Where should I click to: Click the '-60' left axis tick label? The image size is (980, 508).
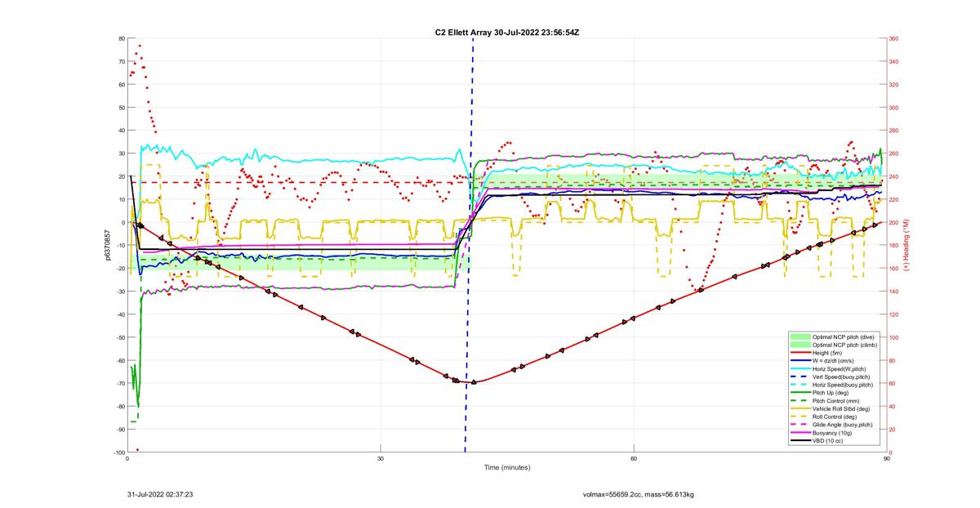[x=119, y=360]
